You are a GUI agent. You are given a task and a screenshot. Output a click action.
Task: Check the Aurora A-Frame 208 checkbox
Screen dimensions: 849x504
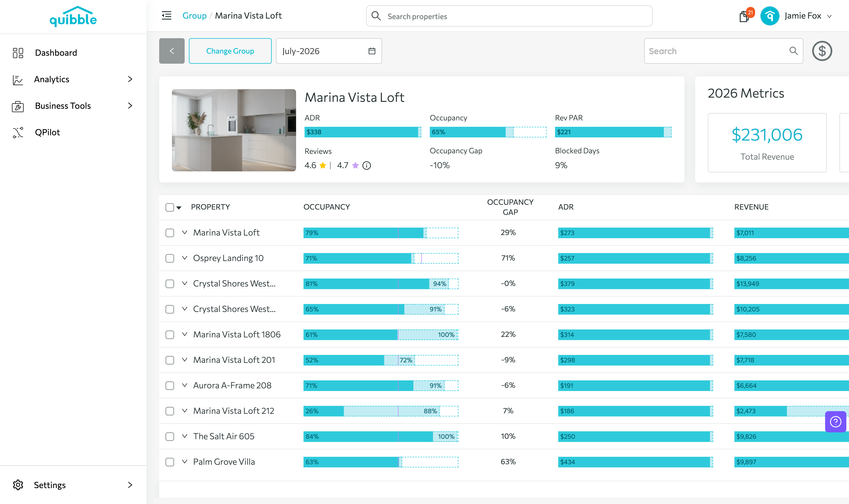point(170,386)
